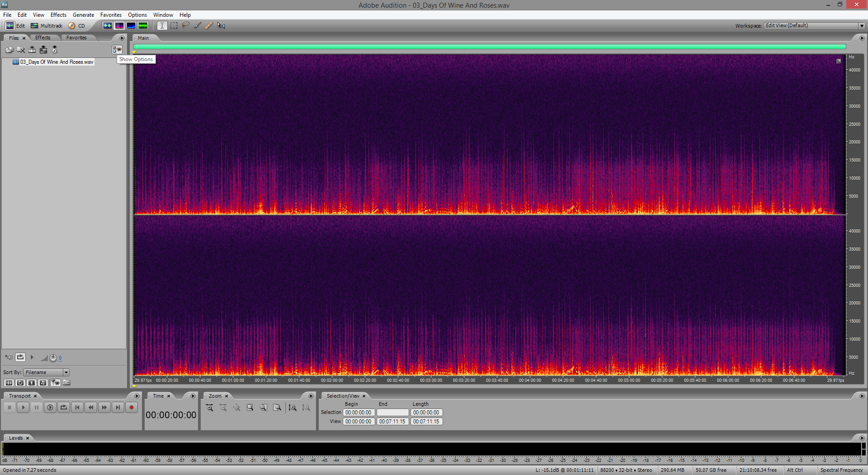Click the Selection Begin time field
868x475 pixels.
coord(359,413)
